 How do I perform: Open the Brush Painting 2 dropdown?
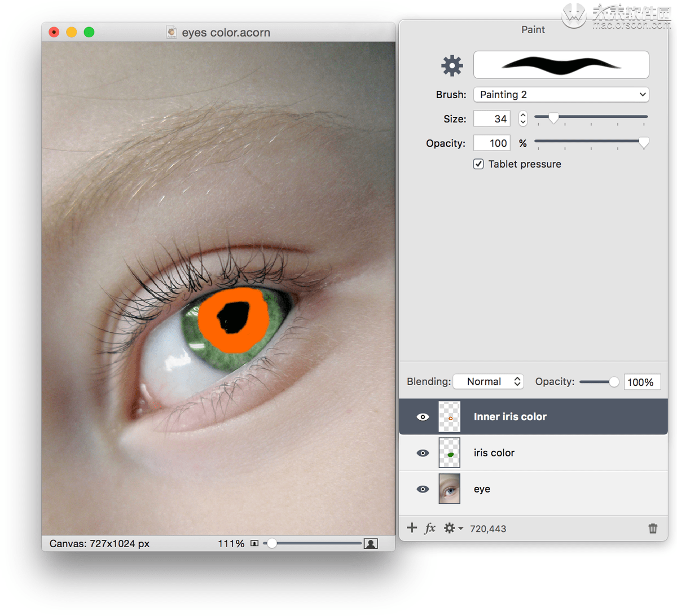coord(561,95)
